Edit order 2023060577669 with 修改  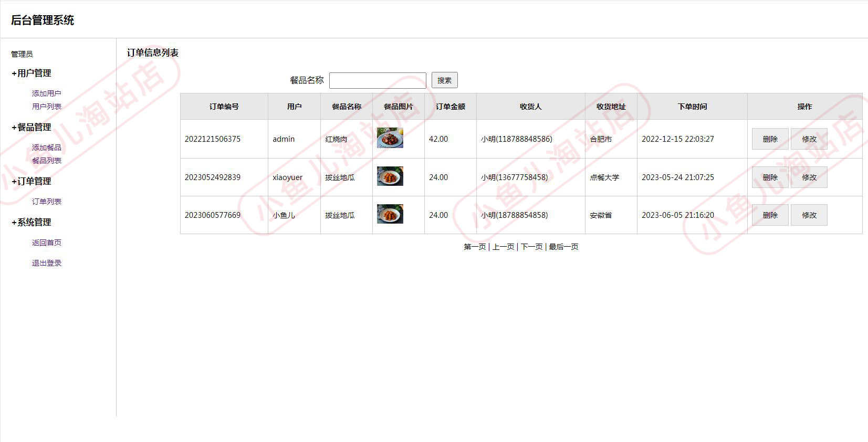point(809,215)
